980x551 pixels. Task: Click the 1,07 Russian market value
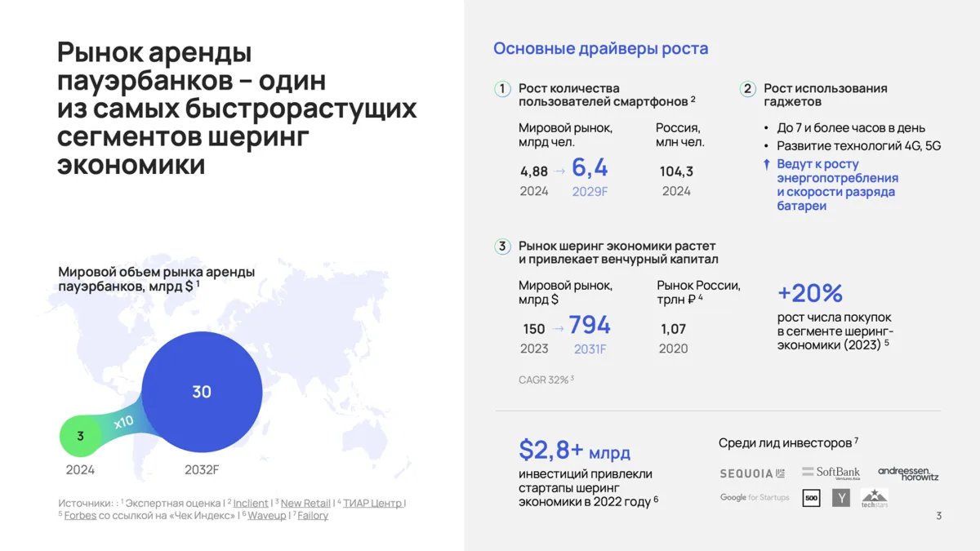coord(674,329)
